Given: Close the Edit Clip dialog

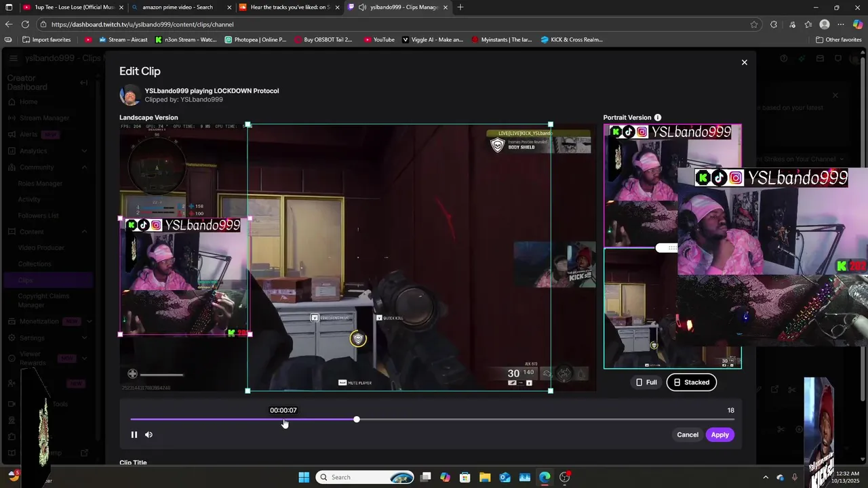Looking at the screenshot, I should (744, 62).
